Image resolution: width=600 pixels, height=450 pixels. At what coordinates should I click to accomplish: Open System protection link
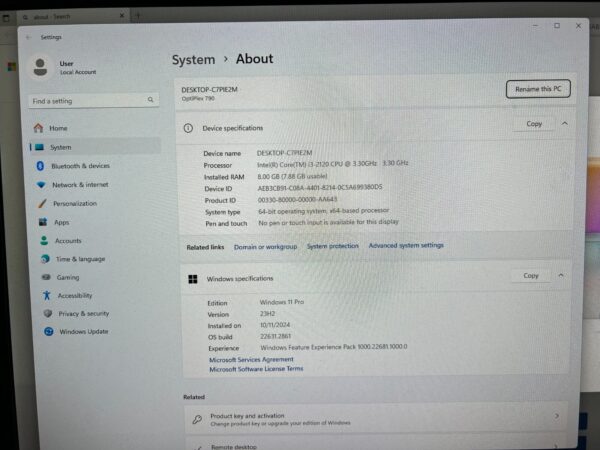click(333, 246)
